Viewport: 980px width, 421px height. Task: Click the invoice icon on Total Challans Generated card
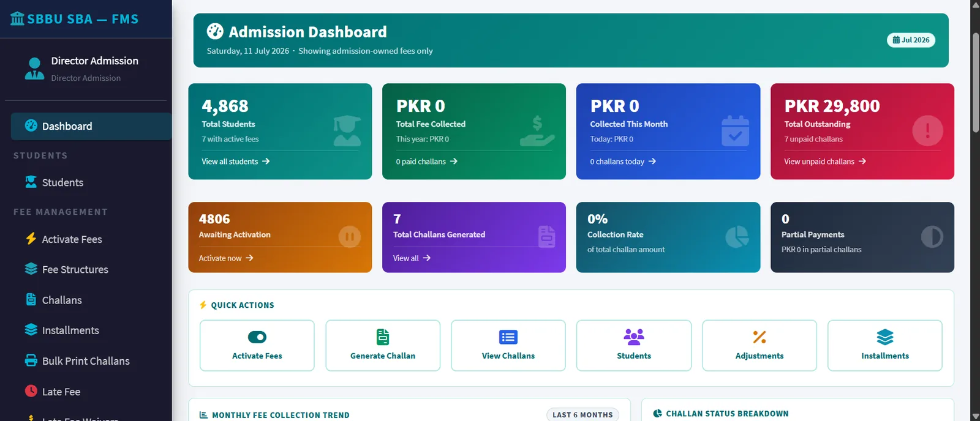click(547, 237)
